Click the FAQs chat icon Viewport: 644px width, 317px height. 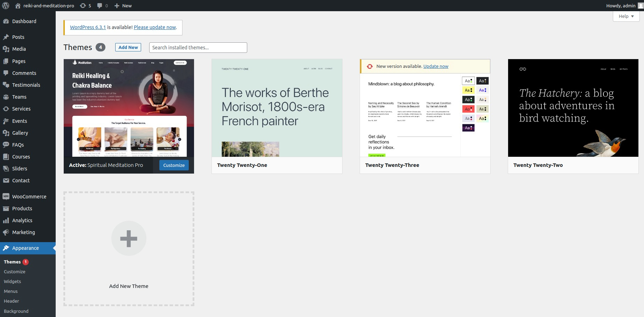[x=6, y=145]
